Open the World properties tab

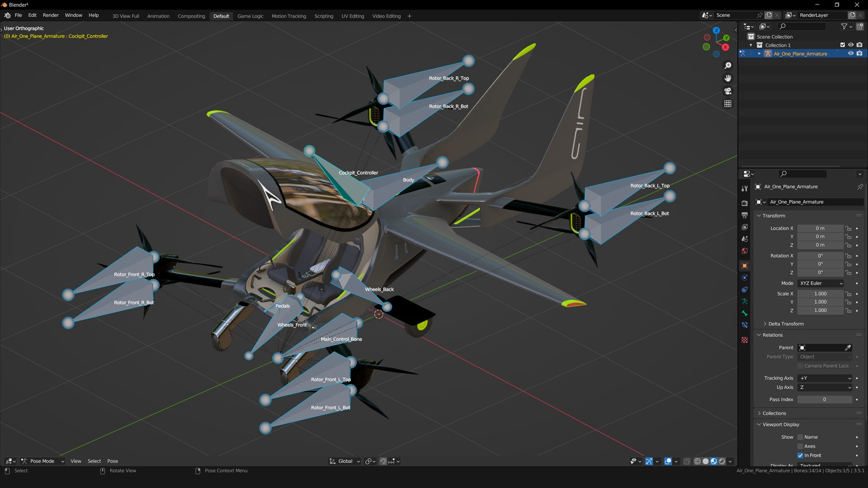tap(745, 251)
